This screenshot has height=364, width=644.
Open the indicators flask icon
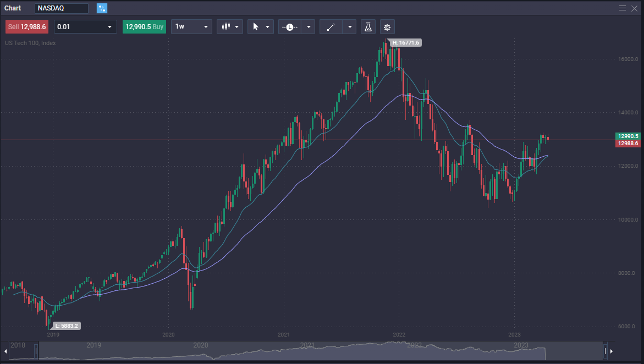pyautogui.click(x=367, y=26)
